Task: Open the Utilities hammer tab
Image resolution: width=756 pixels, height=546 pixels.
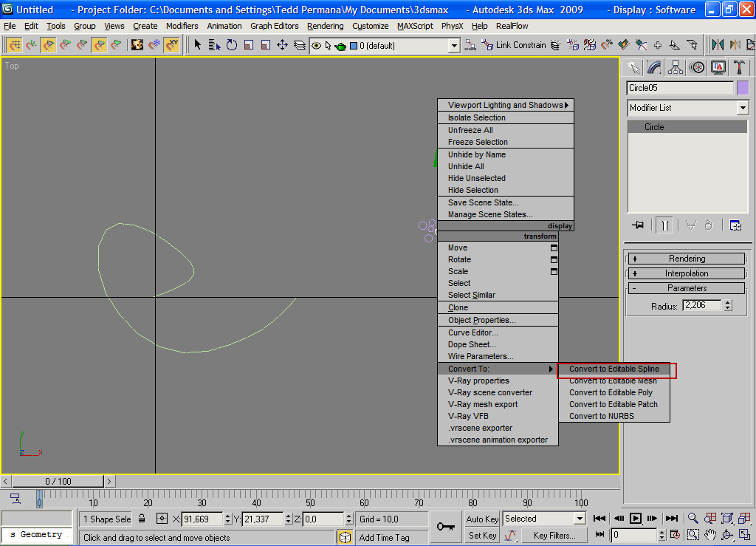Action: pos(739,67)
